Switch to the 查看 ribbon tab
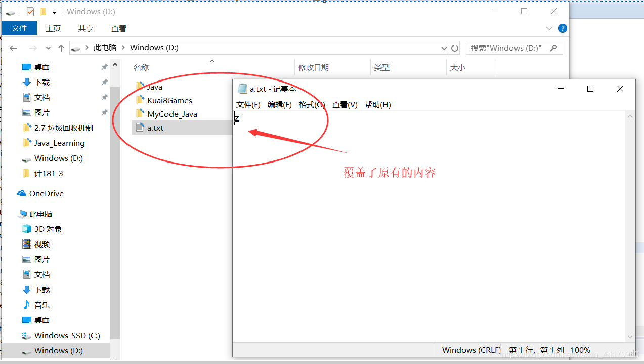The height and width of the screenshot is (364, 644). click(119, 29)
